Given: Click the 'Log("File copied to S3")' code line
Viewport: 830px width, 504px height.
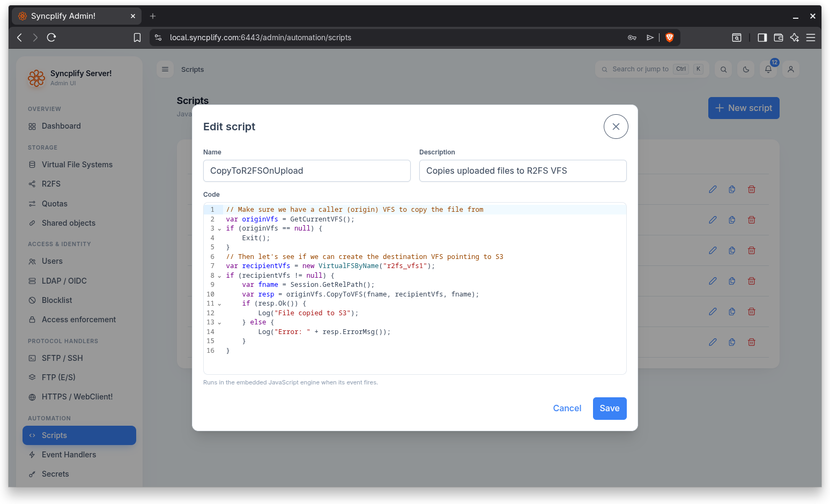Looking at the screenshot, I should click(x=308, y=313).
